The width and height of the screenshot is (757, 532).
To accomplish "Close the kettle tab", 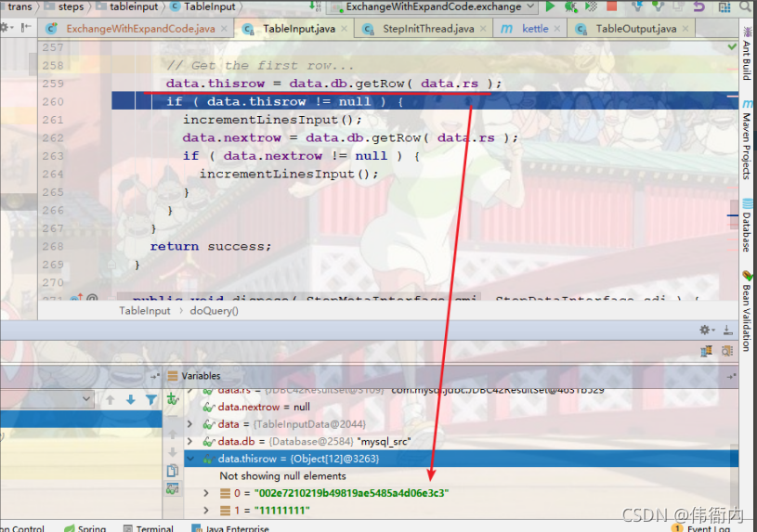I will pyautogui.click(x=557, y=29).
